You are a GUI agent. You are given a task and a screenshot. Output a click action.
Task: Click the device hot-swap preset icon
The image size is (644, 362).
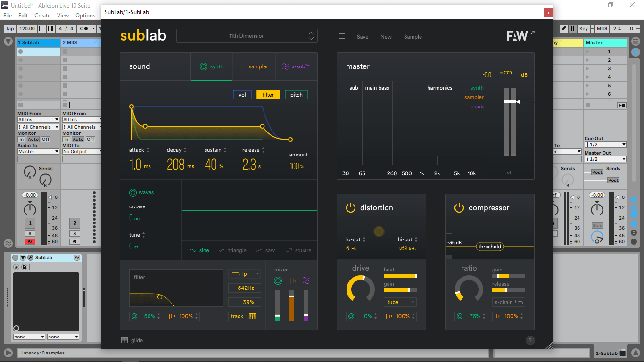(77, 258)
